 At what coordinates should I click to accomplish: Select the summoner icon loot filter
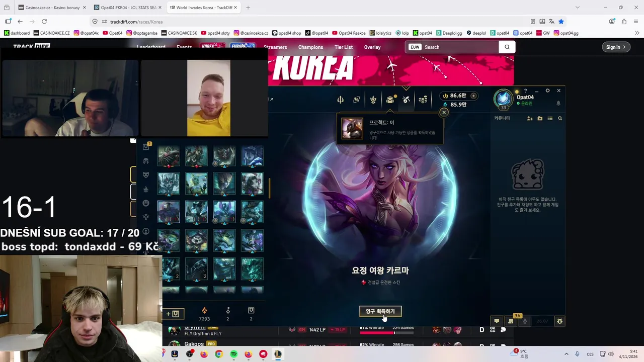(146, 231)
